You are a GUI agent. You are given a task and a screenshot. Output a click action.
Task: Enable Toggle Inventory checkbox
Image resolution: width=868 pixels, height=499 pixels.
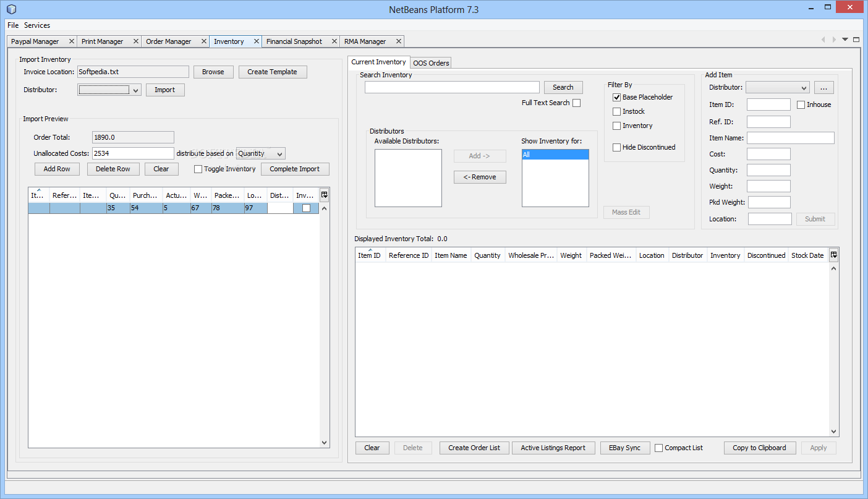click(198, 169)
